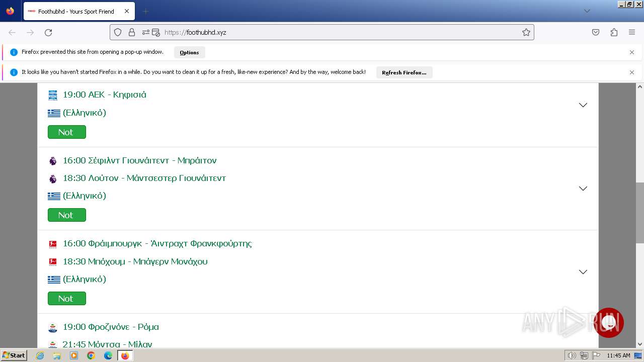Click Greek flag under Μπόχουμ match
644x362 pixels.
pos(54,280)
